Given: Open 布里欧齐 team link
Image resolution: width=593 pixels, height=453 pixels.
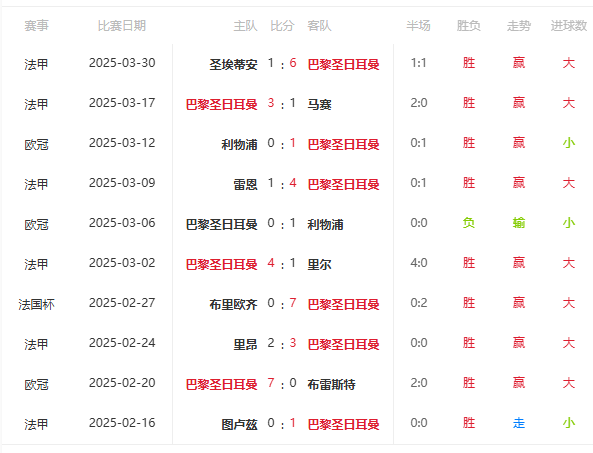Looking at the screenshot, I should [x=233, y=304].
